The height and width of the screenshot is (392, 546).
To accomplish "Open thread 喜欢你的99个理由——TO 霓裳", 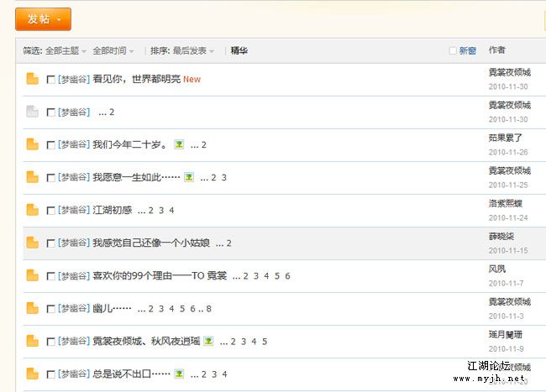I will pos(160,275).
